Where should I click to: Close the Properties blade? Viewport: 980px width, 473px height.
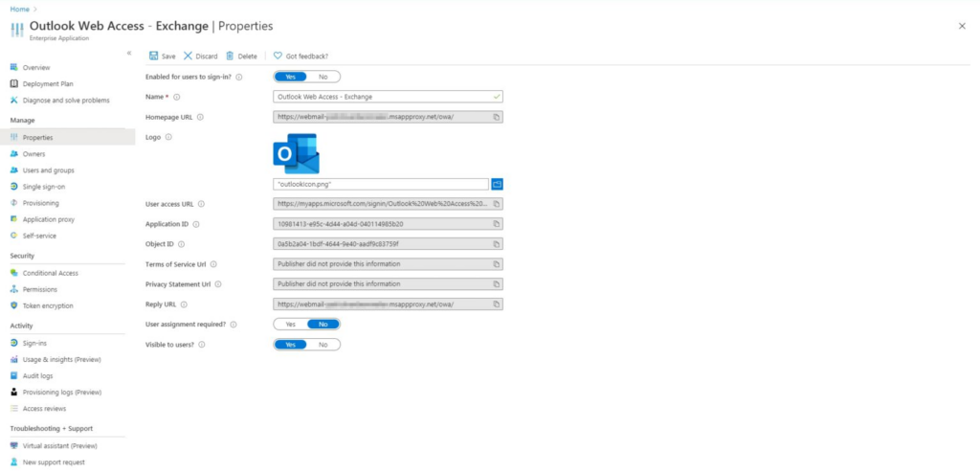tap(962, 26)
